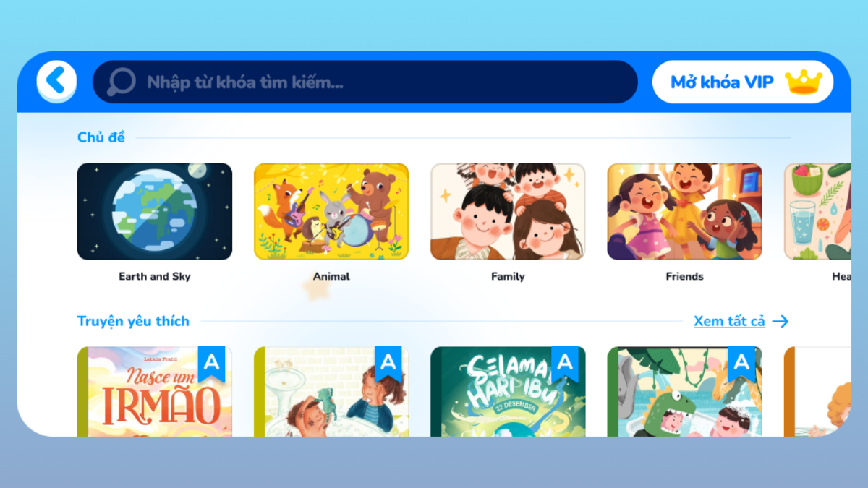Open the Selamat Hari Ibu book cover
Image resolution: width=868 pixels, height=488 pixels.
(x=508, y=391)
